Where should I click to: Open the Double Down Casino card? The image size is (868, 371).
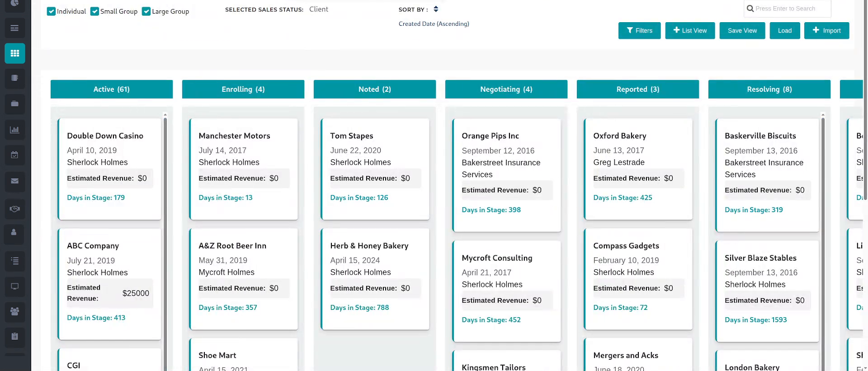click(109, 169)
